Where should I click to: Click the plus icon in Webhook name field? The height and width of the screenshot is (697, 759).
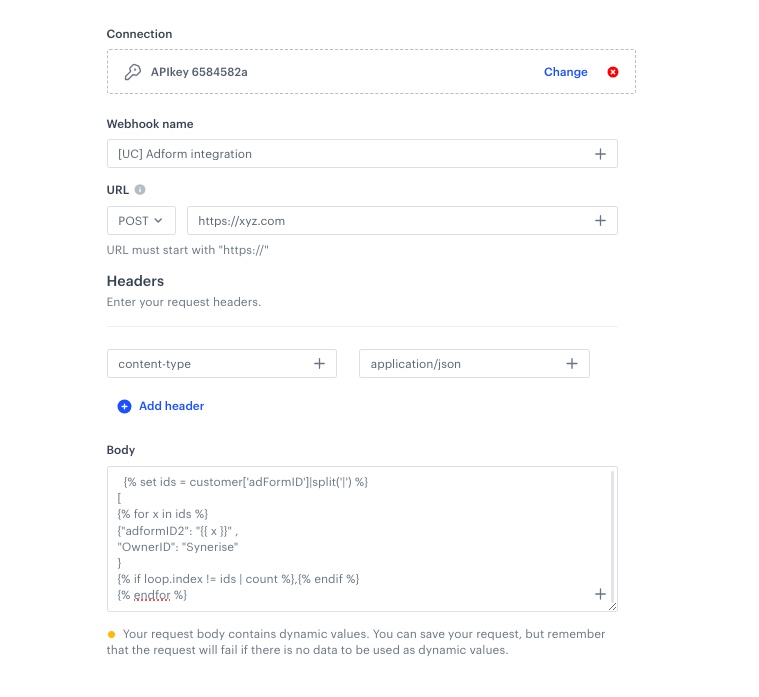600,154
